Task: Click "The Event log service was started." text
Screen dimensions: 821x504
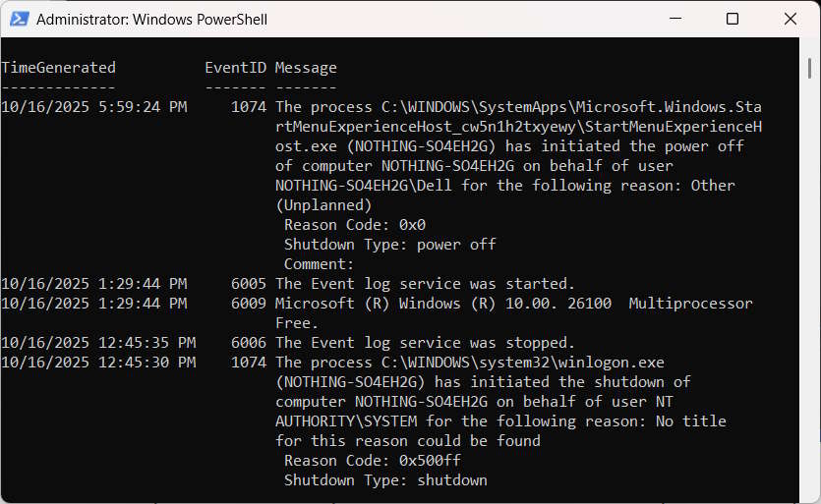Action: click(425, 284)
